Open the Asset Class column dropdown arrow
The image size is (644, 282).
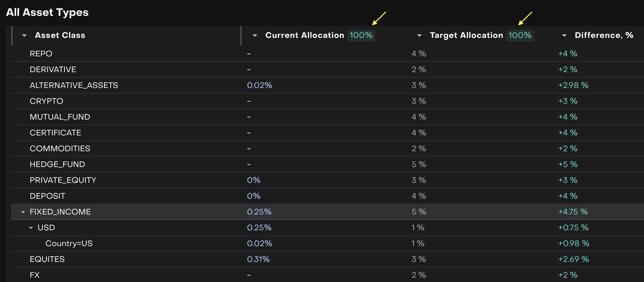[x=24, y=36]
